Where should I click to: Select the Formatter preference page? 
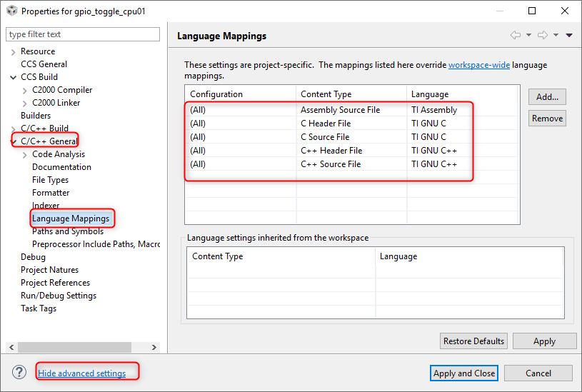coord(51,193)
